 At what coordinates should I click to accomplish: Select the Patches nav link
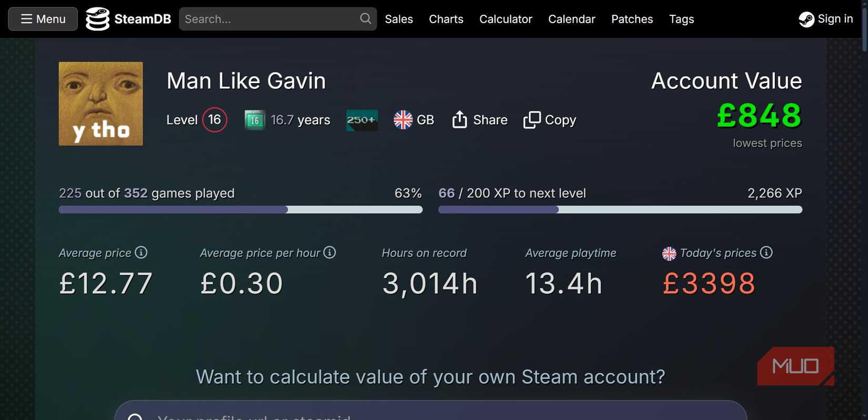[x=632, y=19]
